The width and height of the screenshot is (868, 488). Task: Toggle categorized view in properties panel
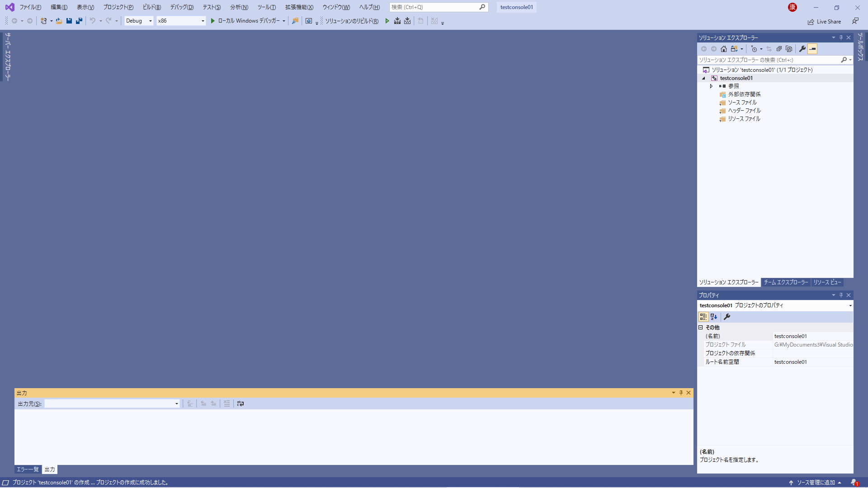pyautogui.click(x=703, y=317)
